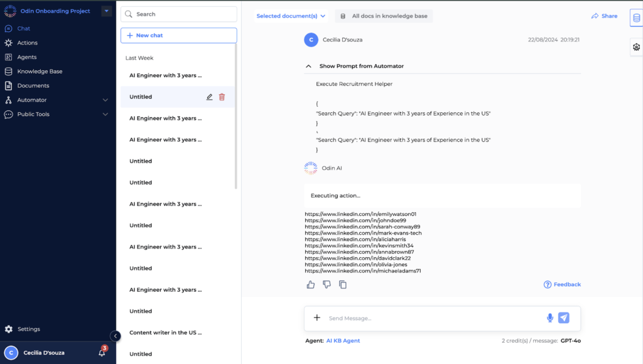Click the message timestamp 22/08/2024 20:19:21
Viewport: 643px width, 364px height.
point(554,40)
